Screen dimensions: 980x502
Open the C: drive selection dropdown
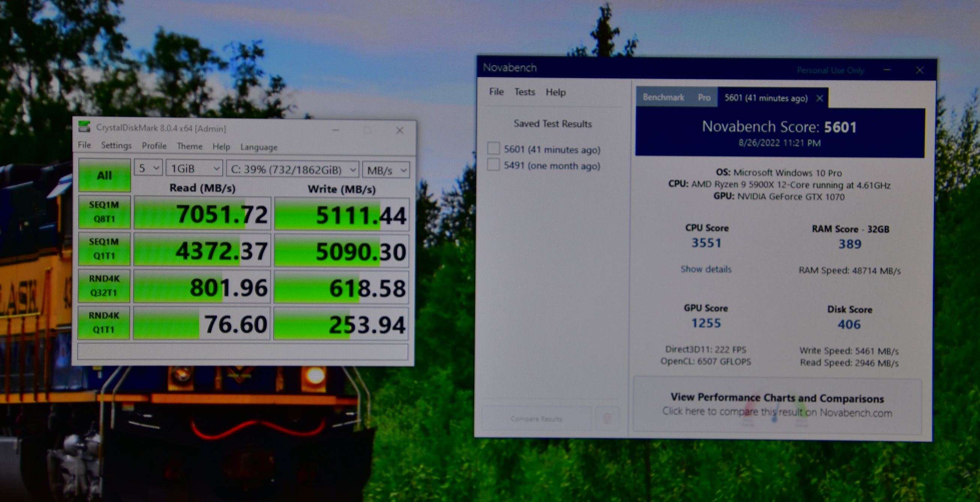point(292,169)
